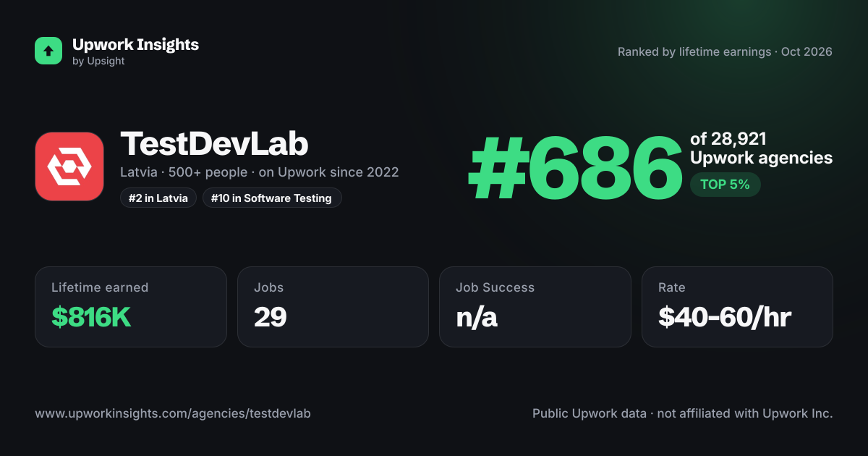Click the '#10 in Software Testing' badge
Screen dimensions: 868x456
pyautogui.click(x=272, y=198)
